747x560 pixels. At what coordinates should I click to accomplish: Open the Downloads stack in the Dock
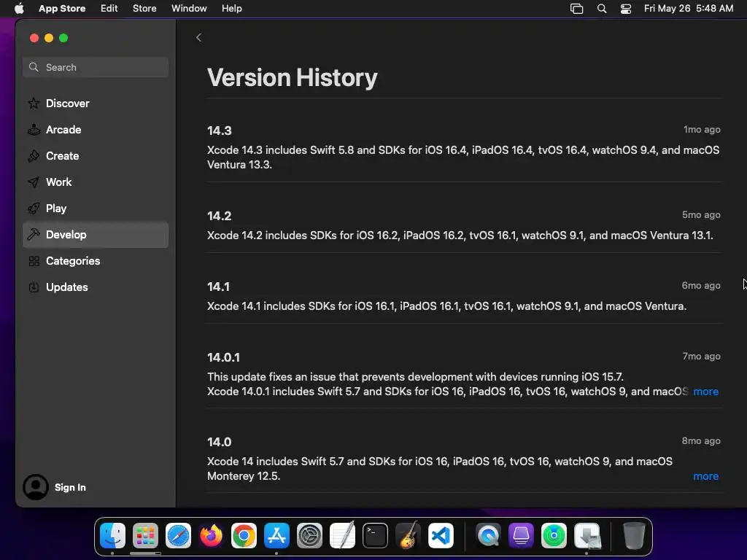point(587,536)
